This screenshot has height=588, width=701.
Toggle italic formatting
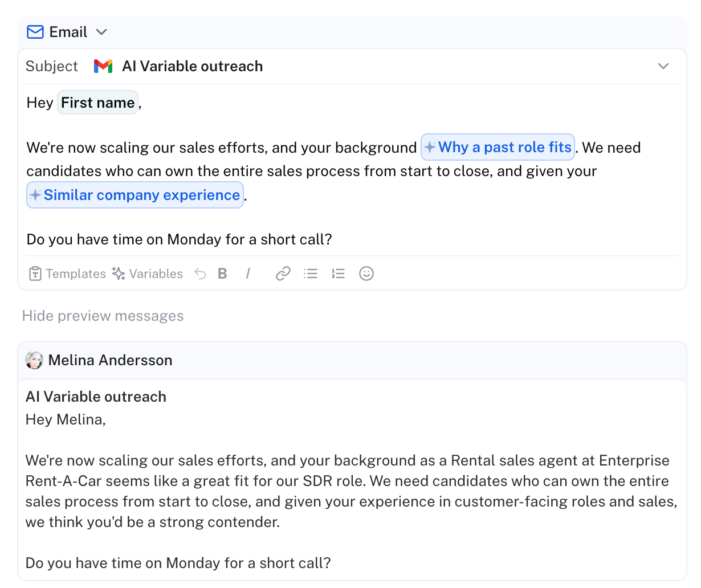248,273
